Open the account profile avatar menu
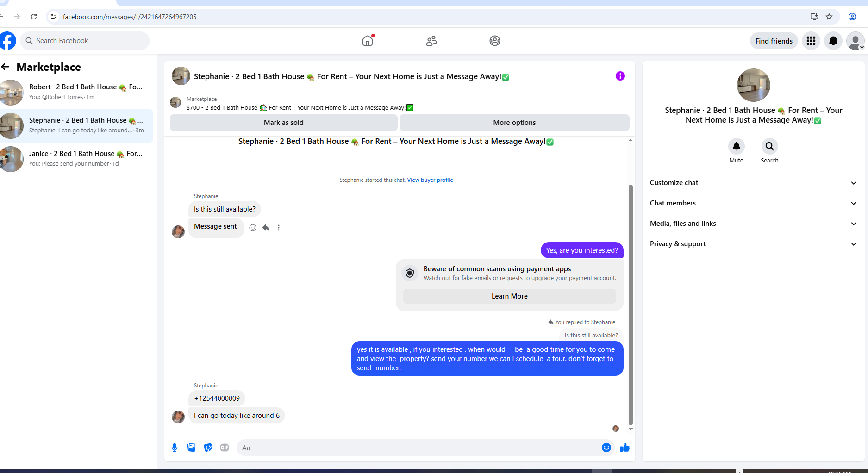 point(855,41)
